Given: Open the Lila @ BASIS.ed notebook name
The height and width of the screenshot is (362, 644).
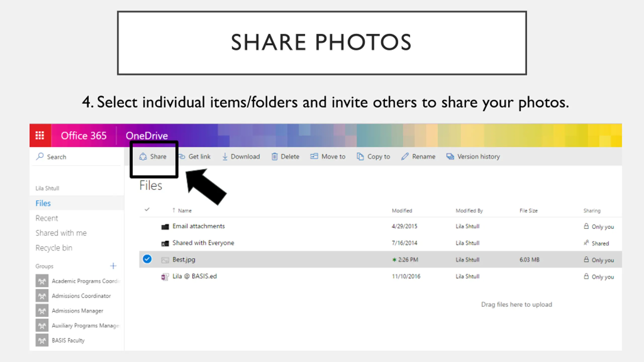Looking at the screenshot, I should [x=194, y=276].
